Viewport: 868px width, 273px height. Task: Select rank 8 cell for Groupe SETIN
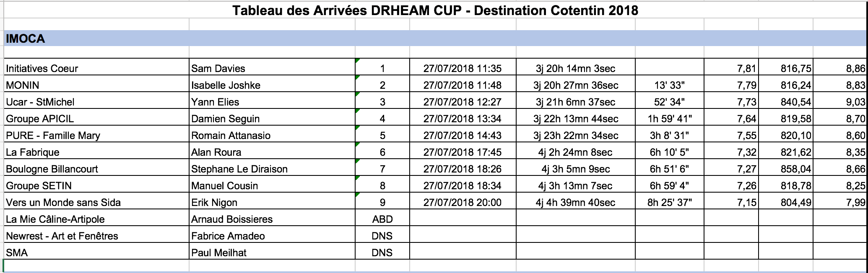pos(382,185)
